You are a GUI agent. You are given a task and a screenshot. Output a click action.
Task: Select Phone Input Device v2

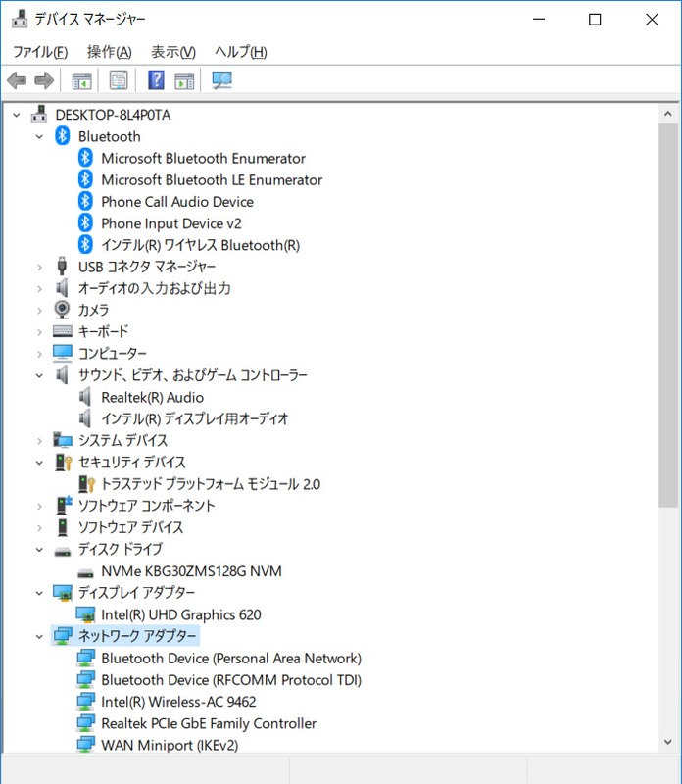point(171,223)
